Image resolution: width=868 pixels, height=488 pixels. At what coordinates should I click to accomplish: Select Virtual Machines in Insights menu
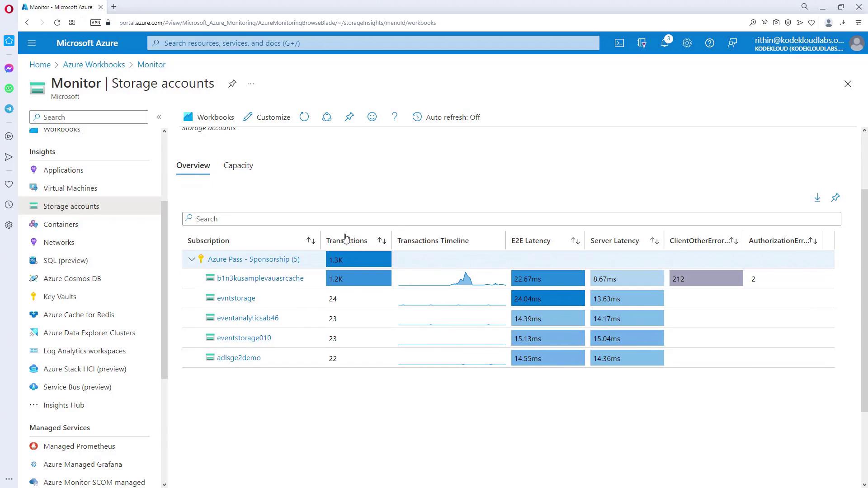70,188
